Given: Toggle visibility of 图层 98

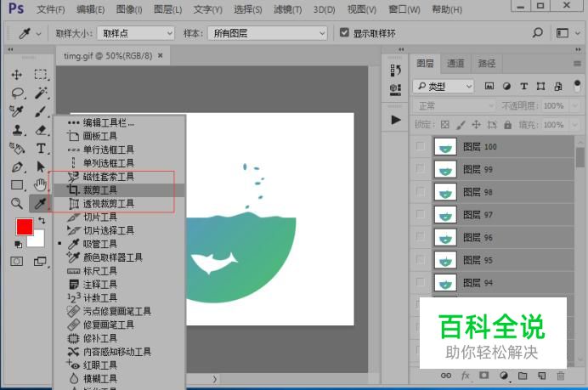Looking at the screenshot, I should [x=421, y=192].
